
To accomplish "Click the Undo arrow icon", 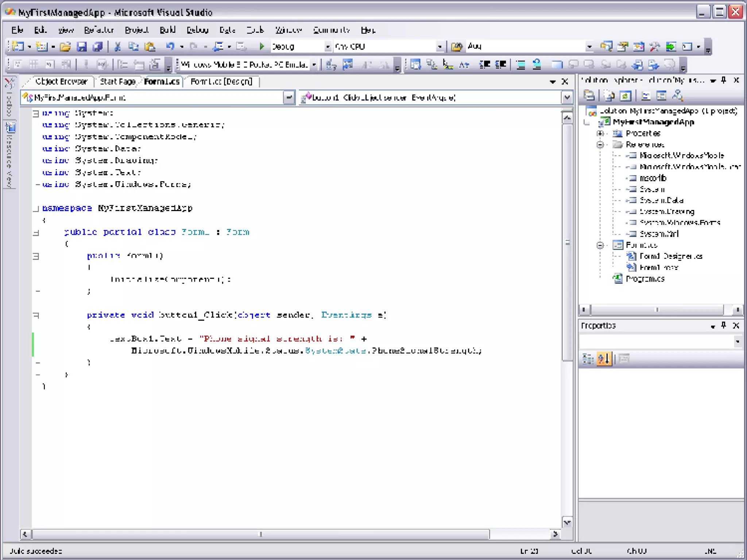I will (170, 46).
